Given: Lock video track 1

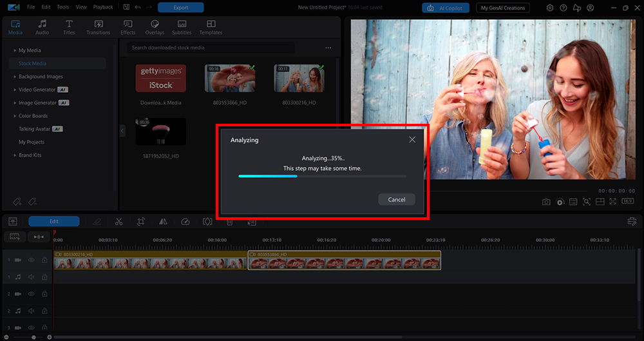Looking at the screenshot, I should pyautogui.click(x=44, y=260).
